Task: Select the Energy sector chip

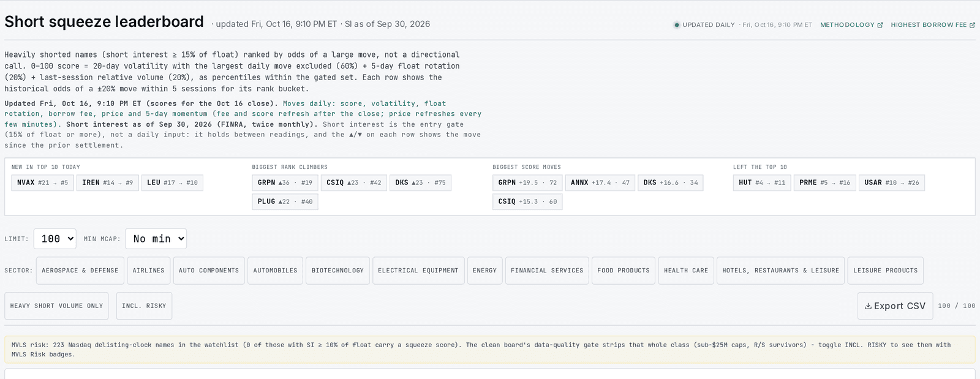Action: (484, 271)
